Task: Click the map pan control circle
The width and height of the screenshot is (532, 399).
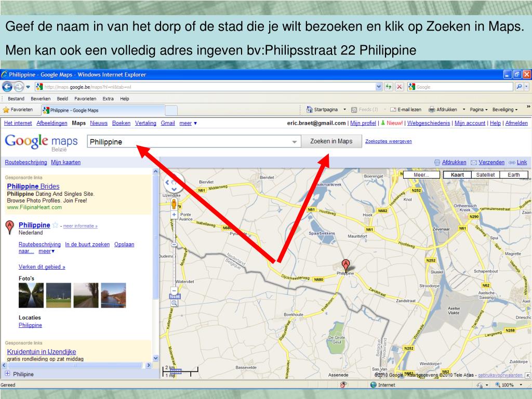Action: (174, 183)
